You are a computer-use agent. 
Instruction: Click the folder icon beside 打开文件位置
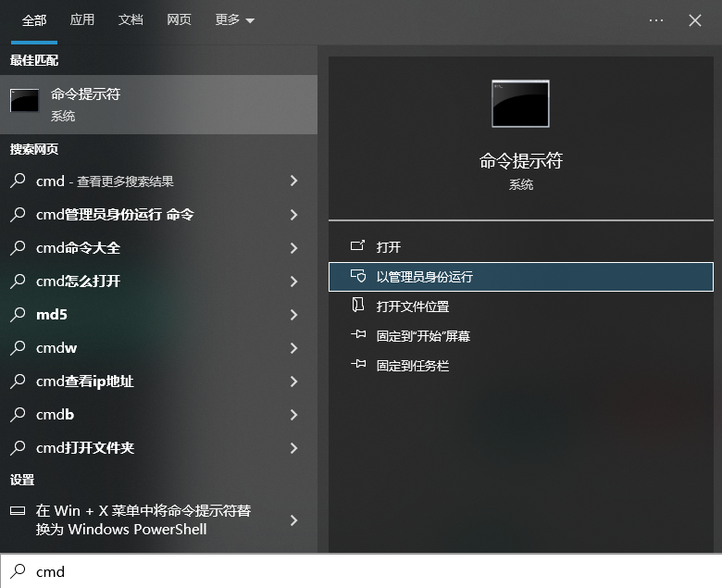tap(358, 305)
